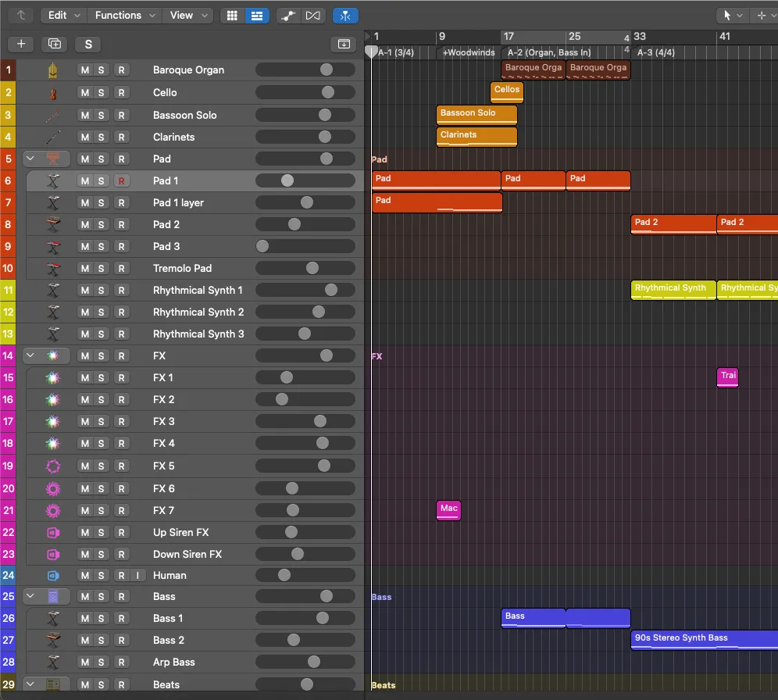Click the Duplicate Track icon
The height and width of the screenshot is (700, 778).
[55, 45]
